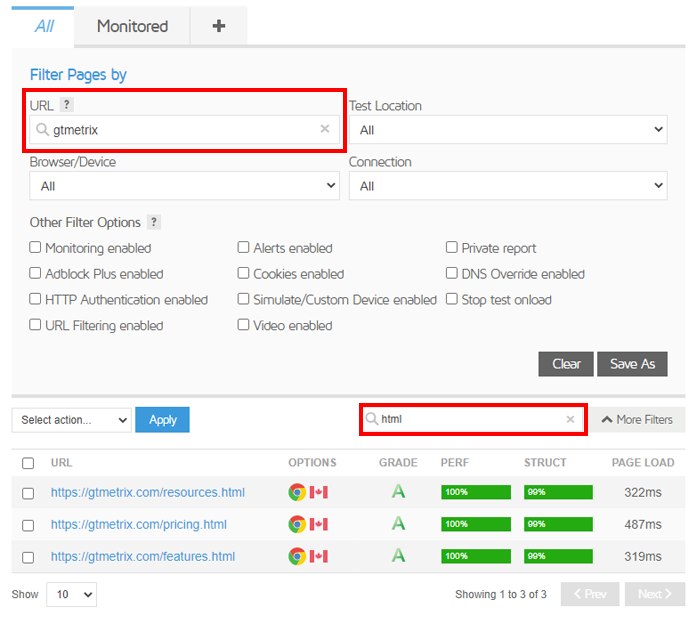
Task: Click the Save As button
Action: pyautogui.click(x=632, y=364)
